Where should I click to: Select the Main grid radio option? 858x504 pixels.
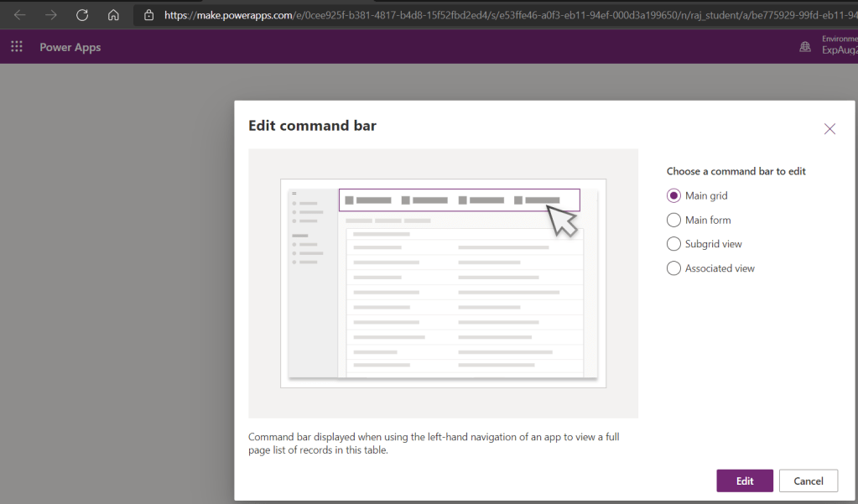pyautogui.click(x=673, y=195)
